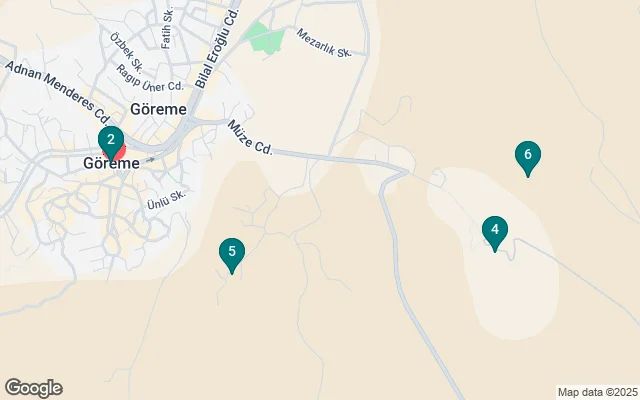Click the Google logo

[34, 388]
